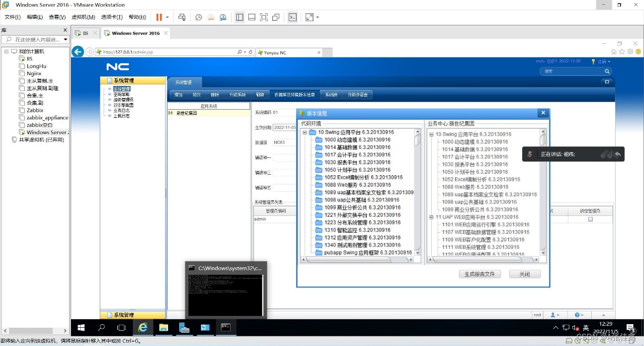Open the 虚拟机(M) menu
The width and height of the screenshot is (644, 346).
coord(83,17)
